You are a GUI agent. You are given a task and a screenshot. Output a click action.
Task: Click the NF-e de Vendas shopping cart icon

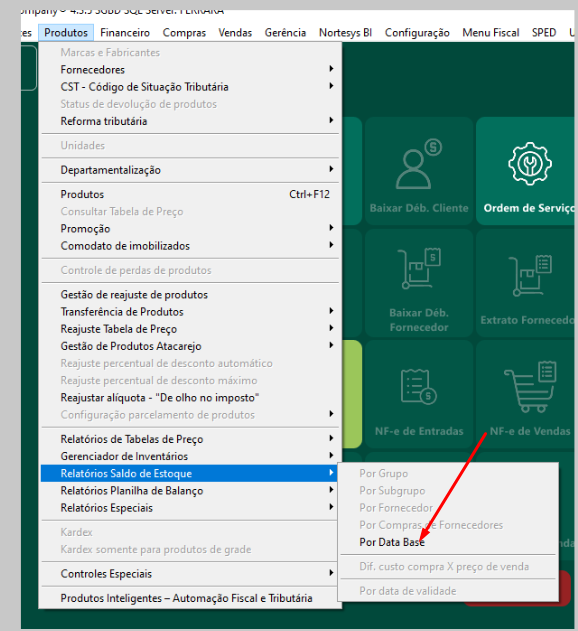pyautogui.click(x=531, y=386)
